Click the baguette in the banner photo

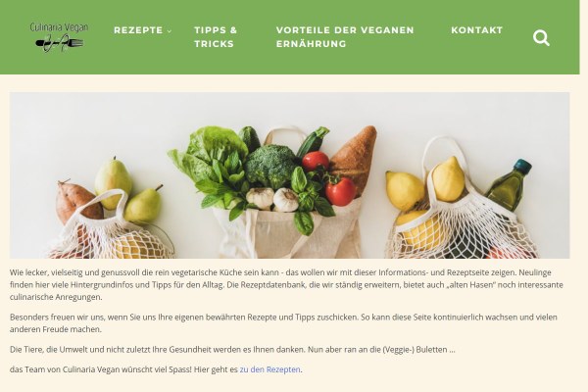coord(354,158)
